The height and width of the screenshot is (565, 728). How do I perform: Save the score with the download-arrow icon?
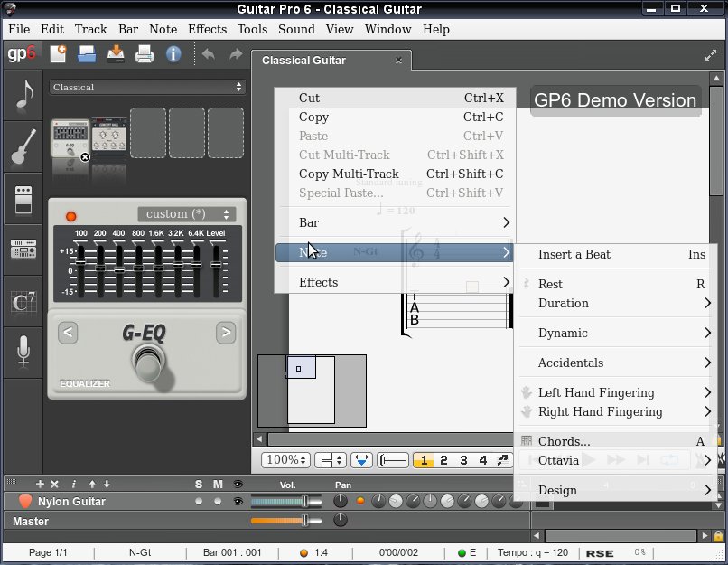pos(115,54)
